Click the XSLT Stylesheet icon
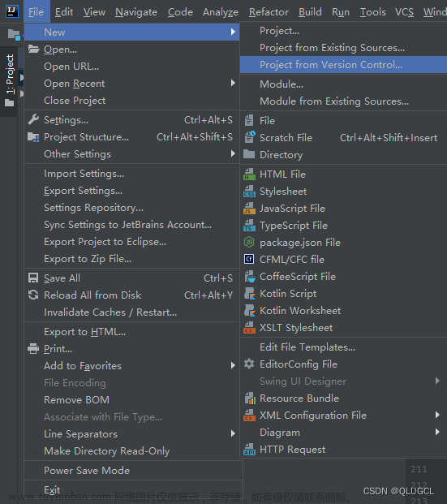Screen dimensions: 447x504 249,327
